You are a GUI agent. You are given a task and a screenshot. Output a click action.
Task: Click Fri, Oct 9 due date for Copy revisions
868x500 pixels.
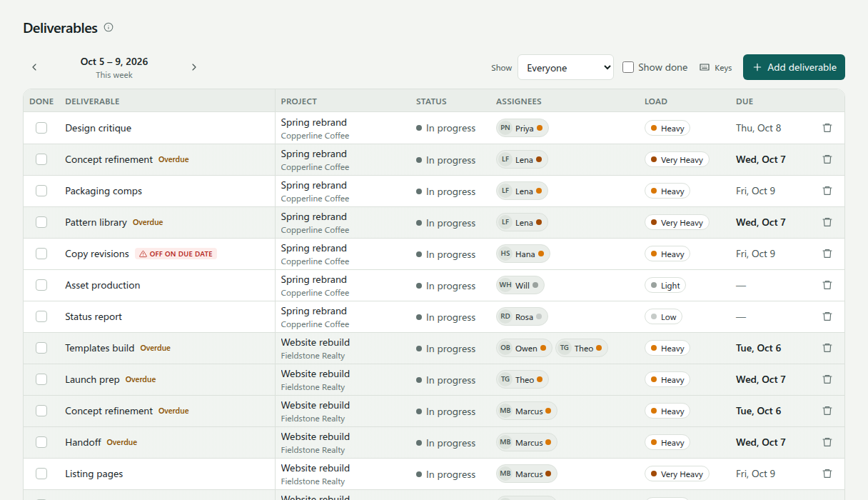click(755, 254)
